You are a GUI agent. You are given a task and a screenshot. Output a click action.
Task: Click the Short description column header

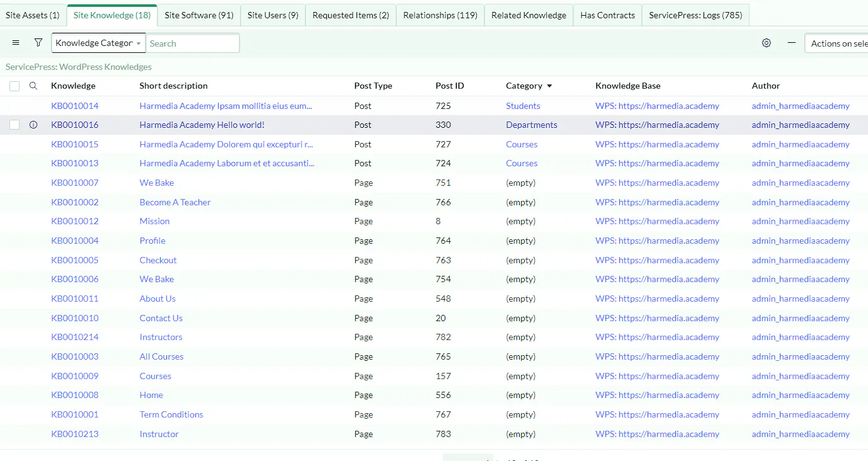pos(174,86)
